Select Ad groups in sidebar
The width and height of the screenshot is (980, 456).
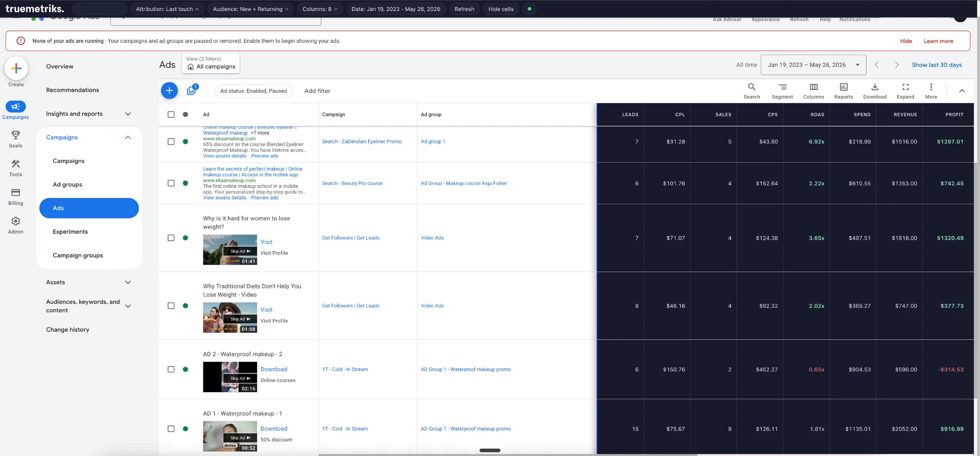pos(67,184)
